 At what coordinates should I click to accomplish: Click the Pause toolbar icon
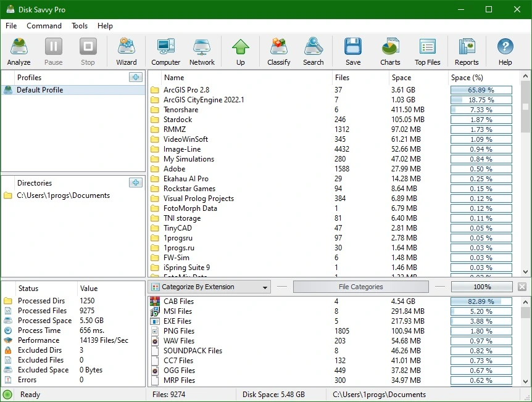click(53, 52)
